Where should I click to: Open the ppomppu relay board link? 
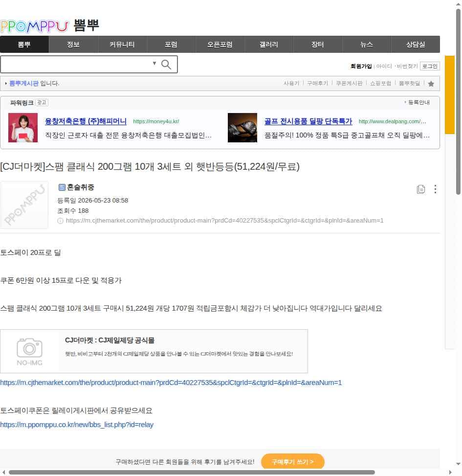(77, 425)
